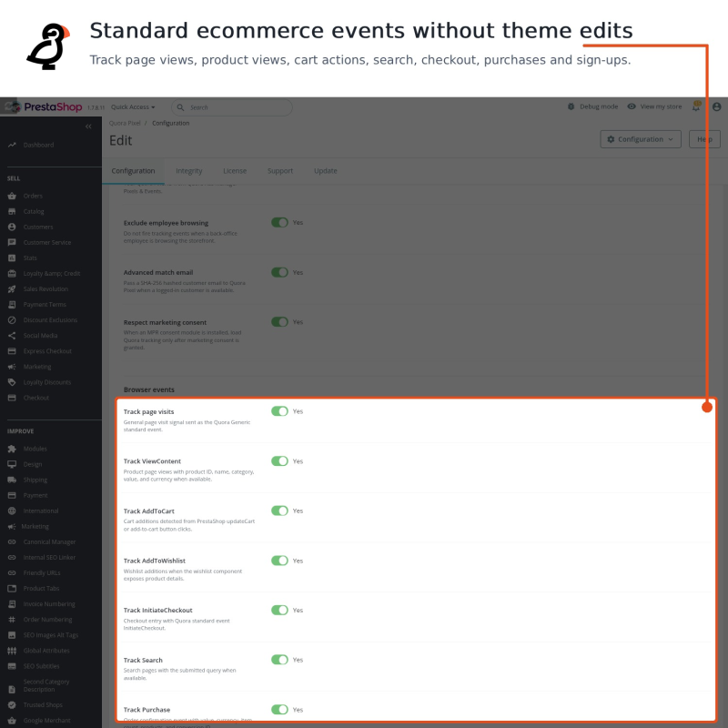Image resolution: width=728 pixels, height=728 pixels.
Task: Toggle Advanced match email switch
Action: 279,272
